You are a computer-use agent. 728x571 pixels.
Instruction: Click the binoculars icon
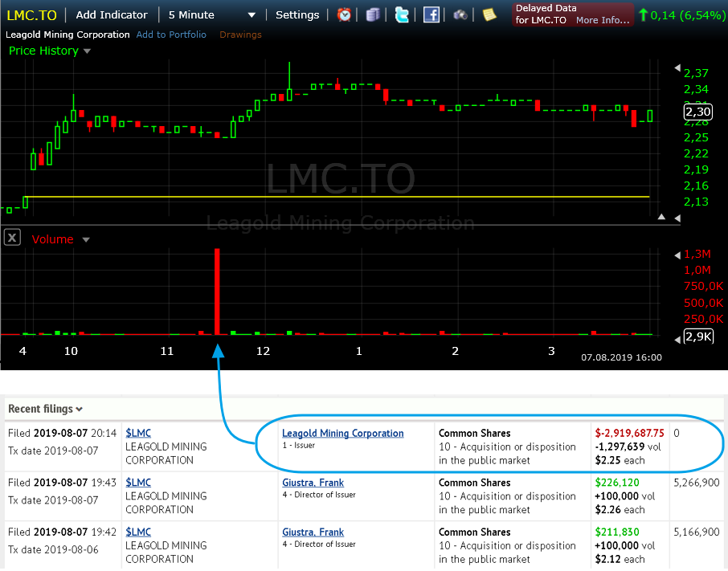coord(460,14)
